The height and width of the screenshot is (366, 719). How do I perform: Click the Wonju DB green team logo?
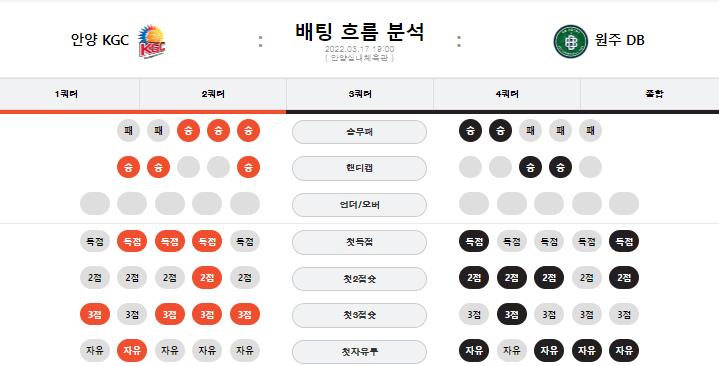(570, 41)
